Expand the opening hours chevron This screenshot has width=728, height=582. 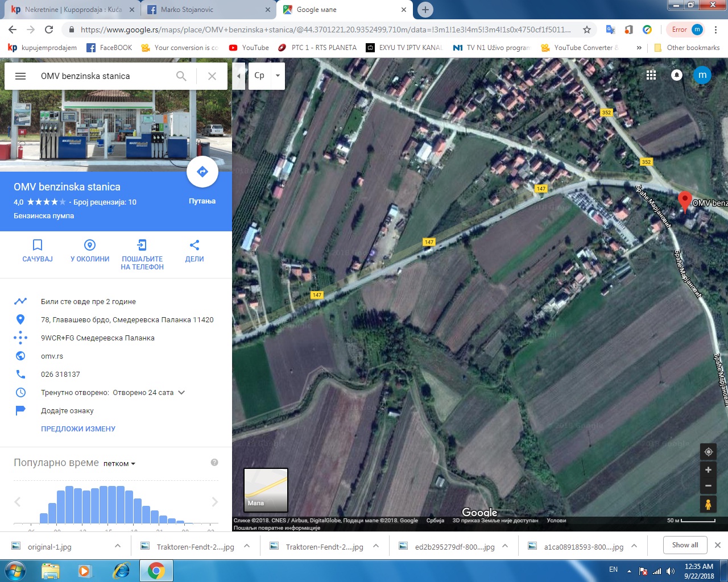(181, 393)
